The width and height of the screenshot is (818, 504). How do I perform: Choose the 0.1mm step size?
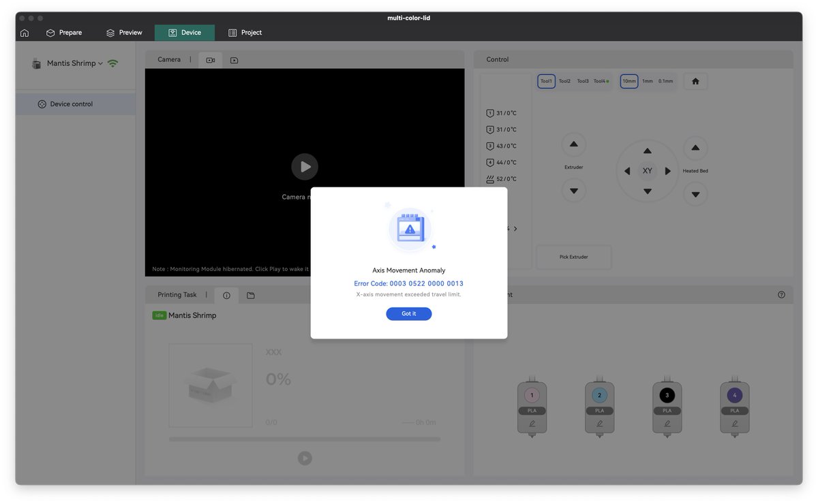(666, 81)
